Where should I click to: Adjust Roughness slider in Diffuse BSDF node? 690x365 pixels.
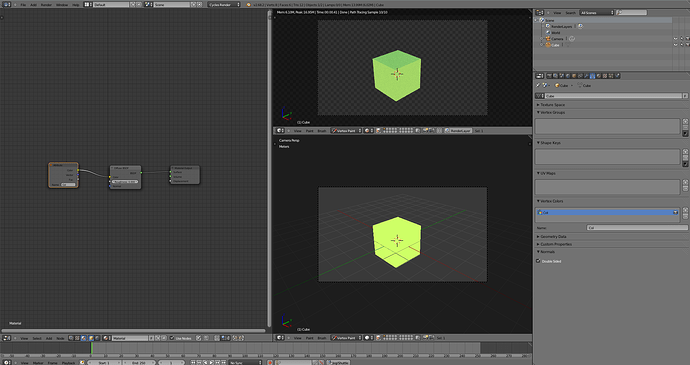coord(125,181)
